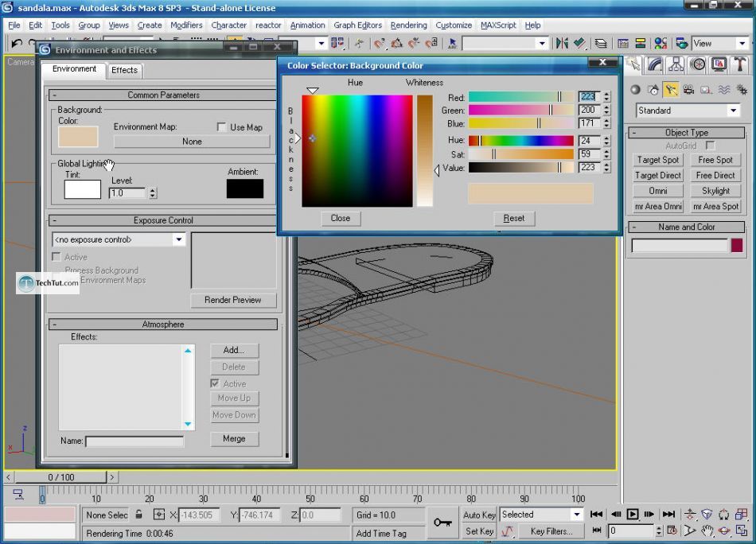Click the Named Selection Sets cursor icon
This screenshot has width=756, height=544.
(452, 44)
